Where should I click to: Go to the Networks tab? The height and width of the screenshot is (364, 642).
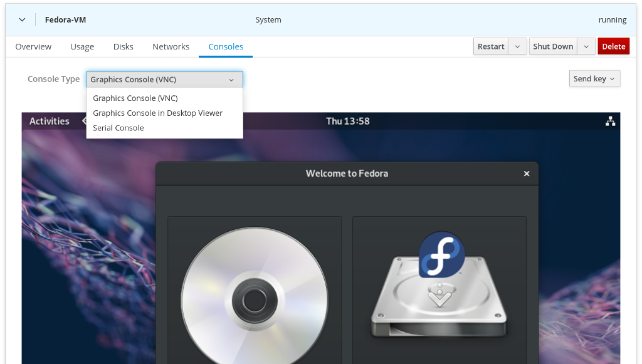(x=171, y=46)
